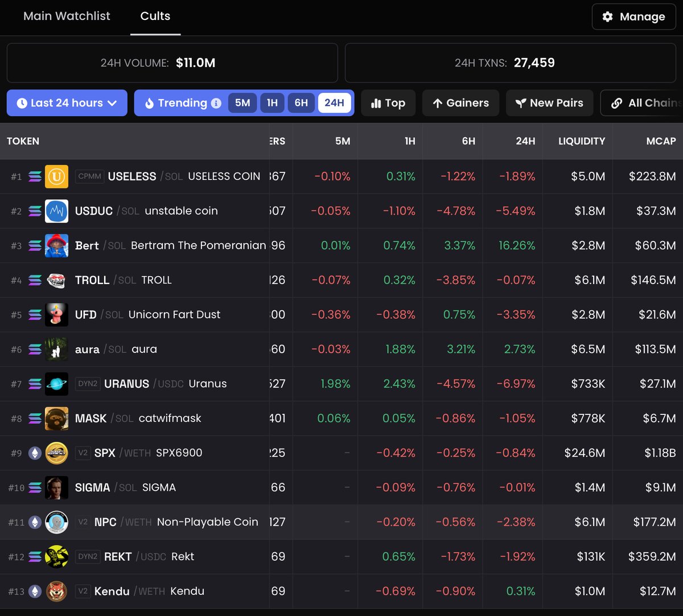
Task: Click TROLL market cap $146.5M
Action: pyautogui.click(x=653, y=280)
